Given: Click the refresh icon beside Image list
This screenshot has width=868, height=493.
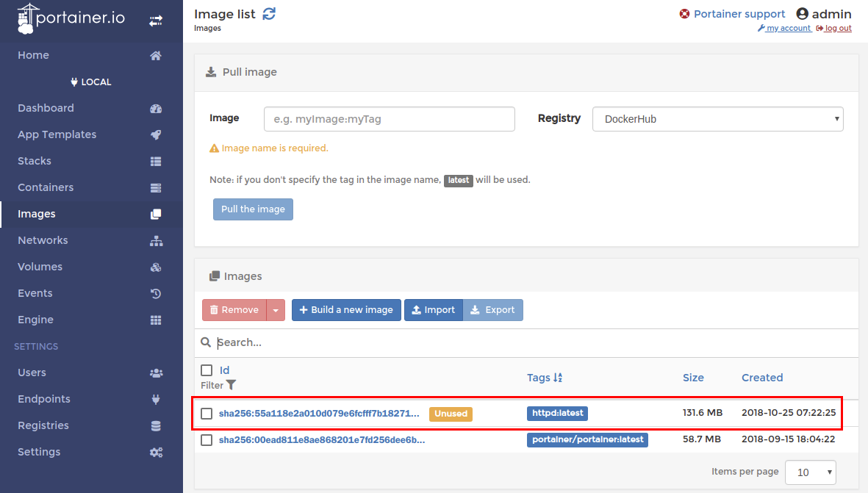Looking at the screenshot, I should 269,13.
